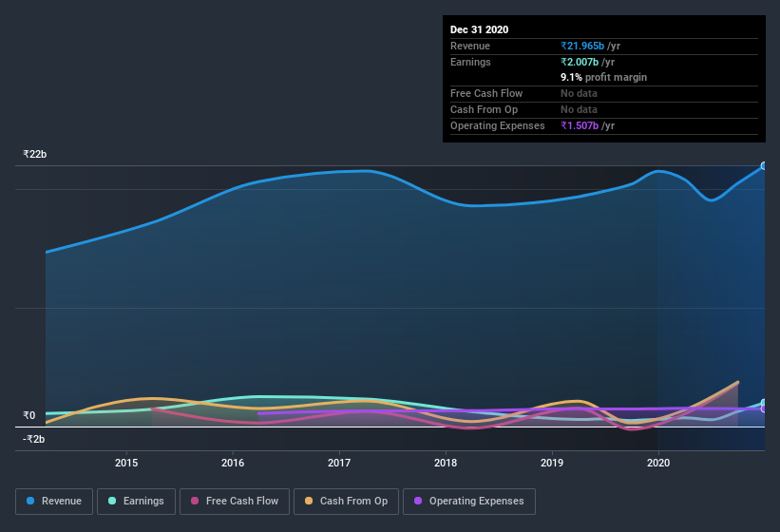Click the 2019 x-axis label
This screenshot has width=780, height=532.
(x=552, y=463)
